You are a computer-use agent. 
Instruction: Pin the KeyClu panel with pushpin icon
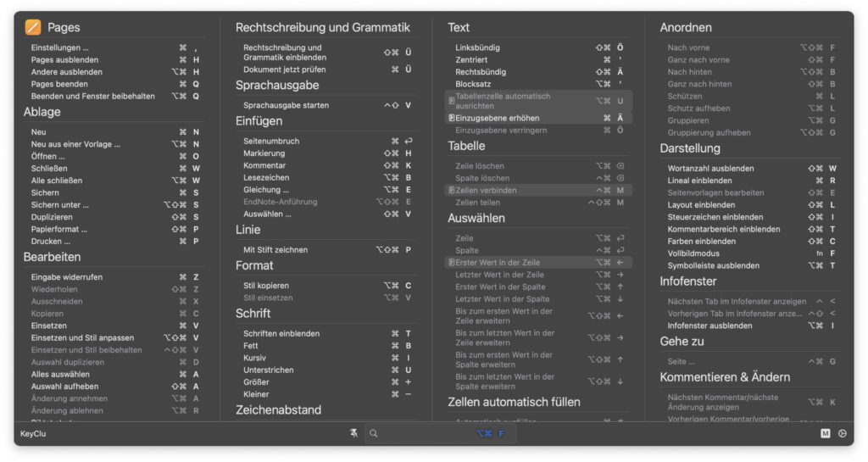point(354,433)
